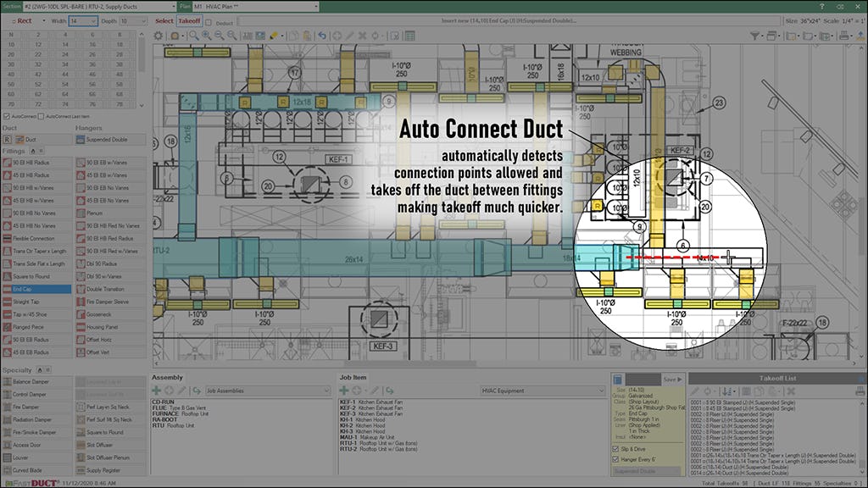Click the Undo icon on the drawing toolbar

tap(324, 36)
